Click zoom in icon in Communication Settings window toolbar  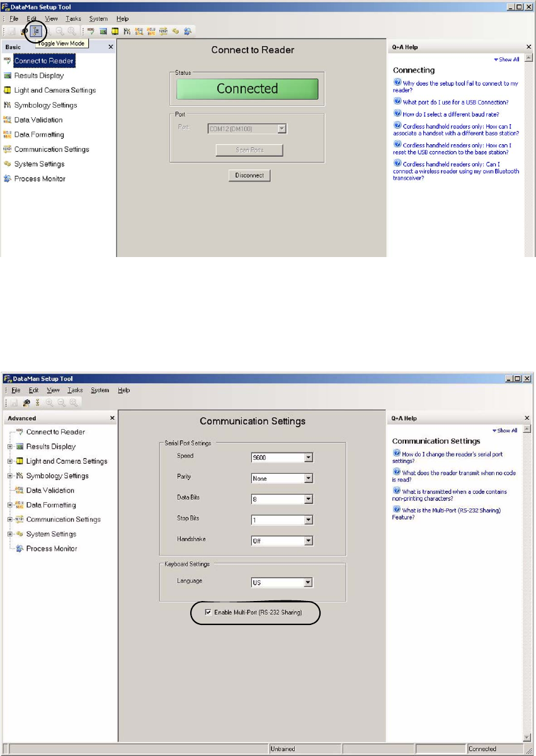[49, 403]
